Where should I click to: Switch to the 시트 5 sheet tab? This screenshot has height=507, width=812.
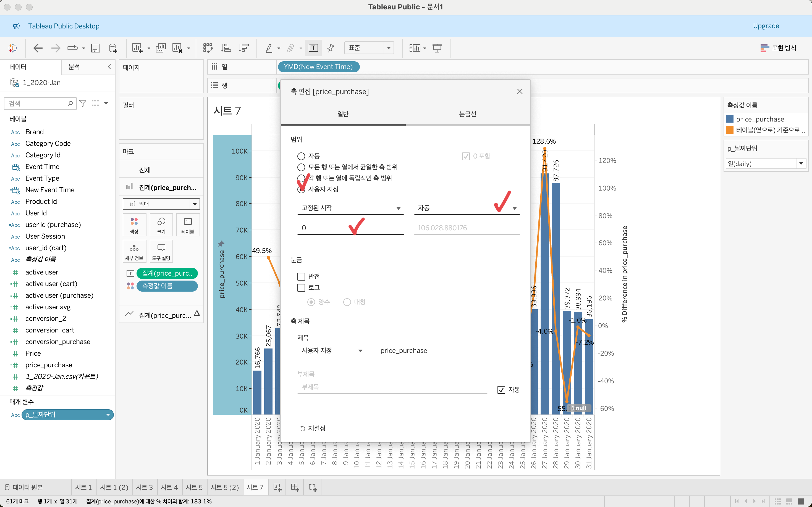(x=194, y=487)
